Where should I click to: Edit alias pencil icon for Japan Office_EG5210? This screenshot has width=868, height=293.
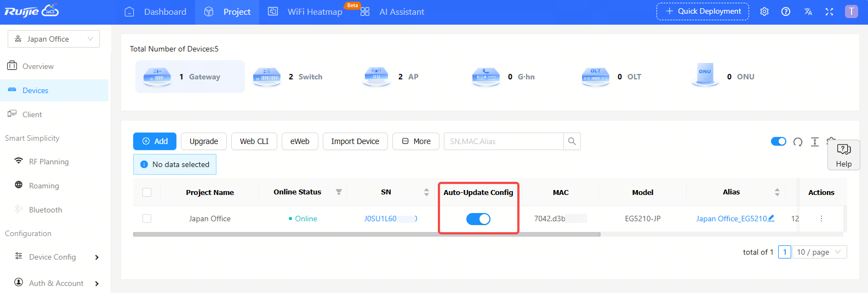pyautogui.click(x=771, y=218)
